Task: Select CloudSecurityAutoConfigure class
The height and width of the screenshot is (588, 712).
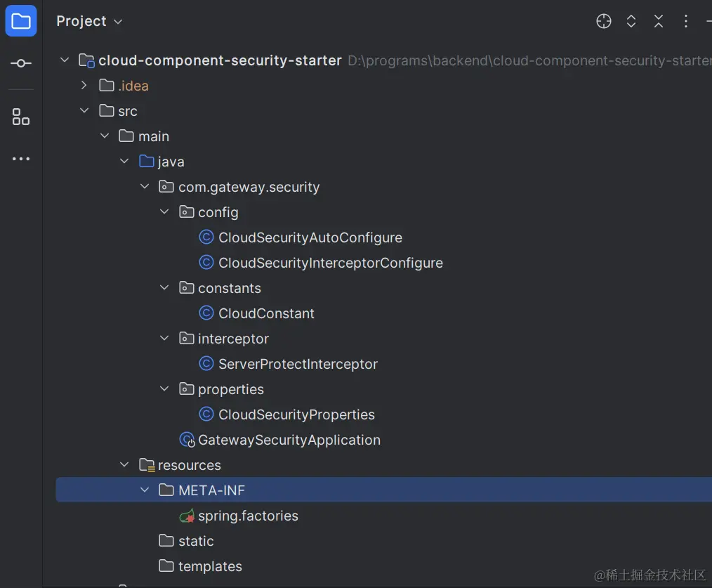Action: (310, 237)
